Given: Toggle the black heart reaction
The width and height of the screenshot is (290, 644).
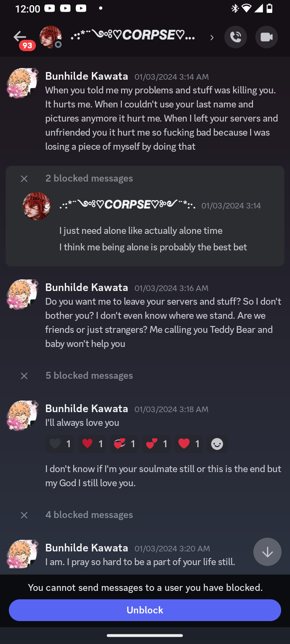Looking at the screenshot, I should click(x=60, y=444).
